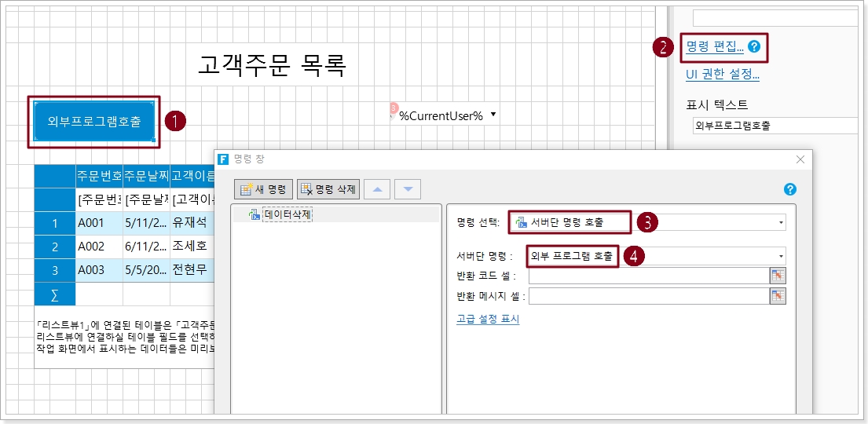
Task: Click the 새 명령 (new command) button
Action: (264, 189)
